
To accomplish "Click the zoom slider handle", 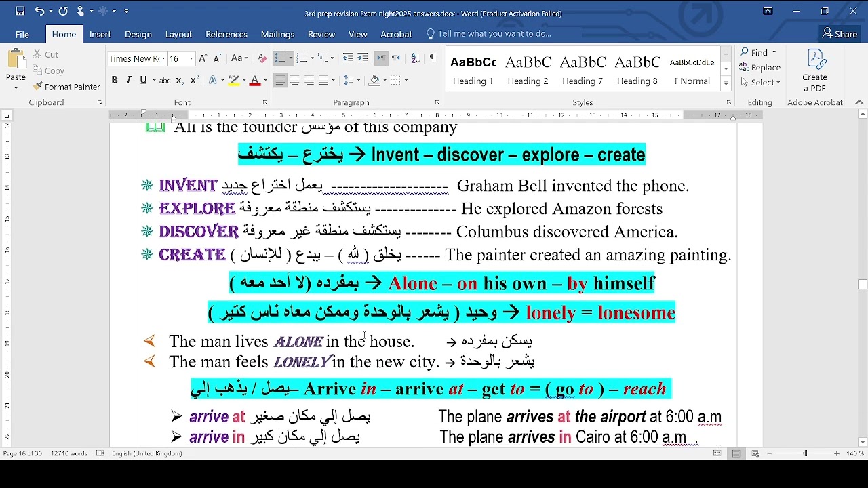I will coord(806,453).
